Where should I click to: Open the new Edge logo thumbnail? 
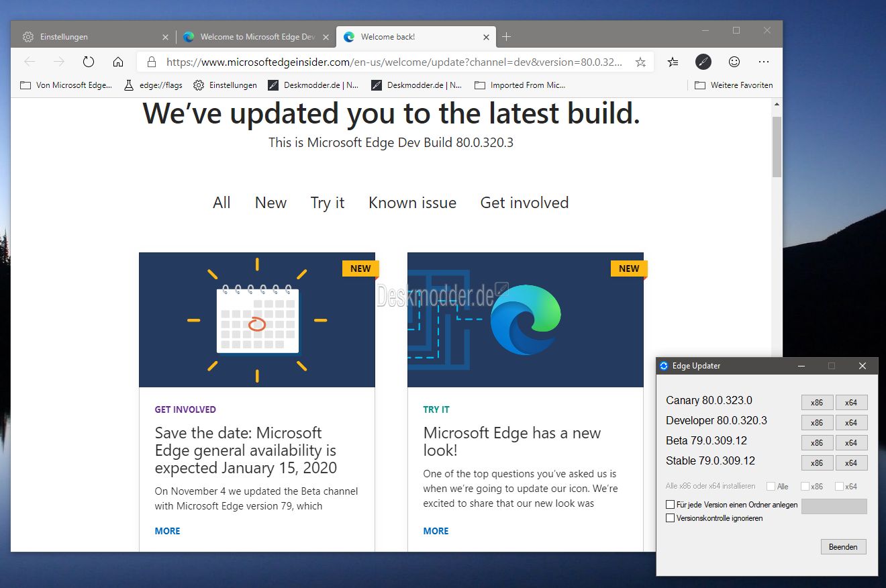(526, 320)
